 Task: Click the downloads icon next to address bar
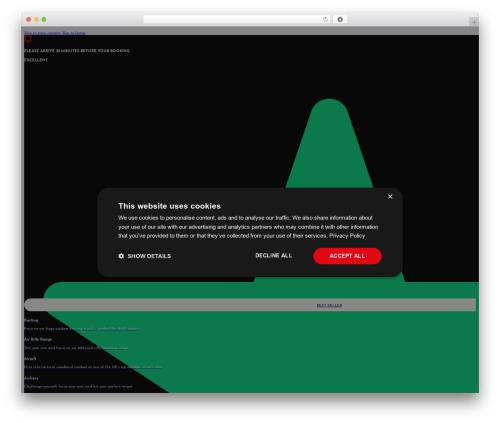340,19
